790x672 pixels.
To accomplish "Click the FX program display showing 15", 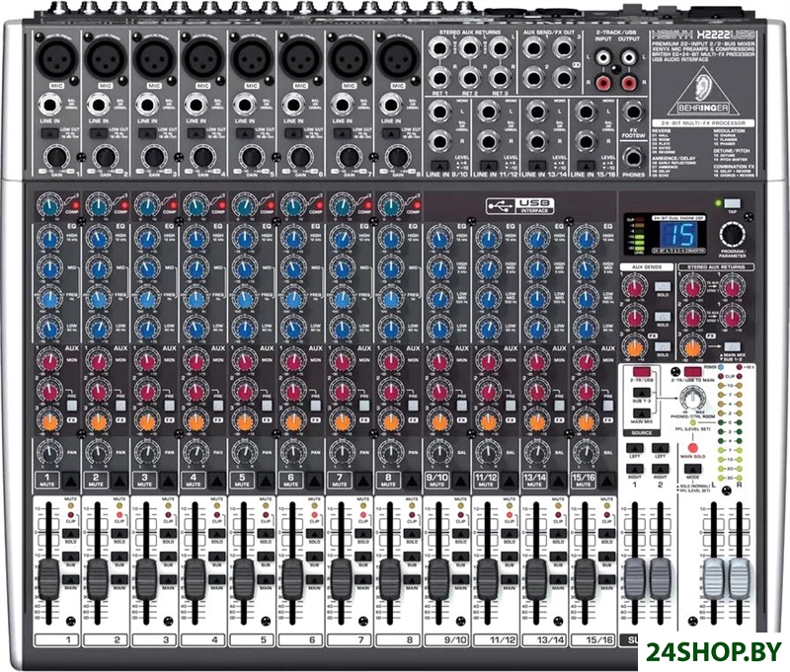I will pyautogui.click(x=677, y=235).
